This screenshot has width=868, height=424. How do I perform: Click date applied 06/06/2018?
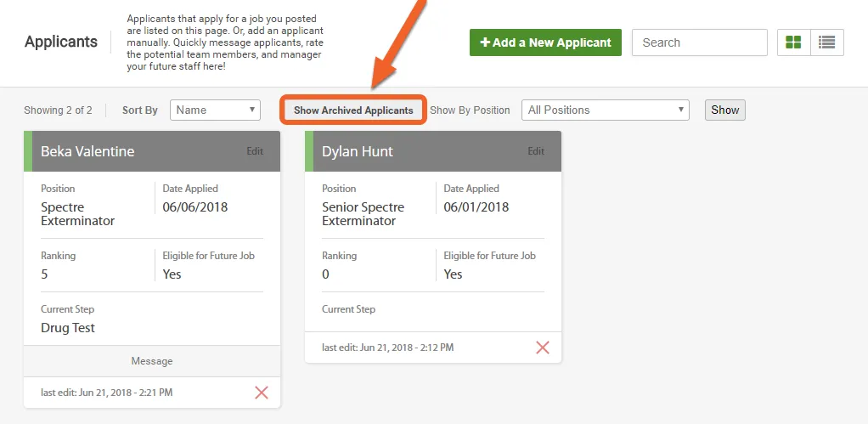coord(194,207)
